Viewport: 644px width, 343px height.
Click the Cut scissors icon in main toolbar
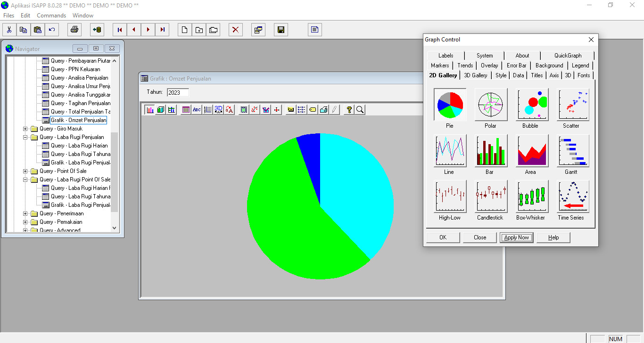pos(9,30)
